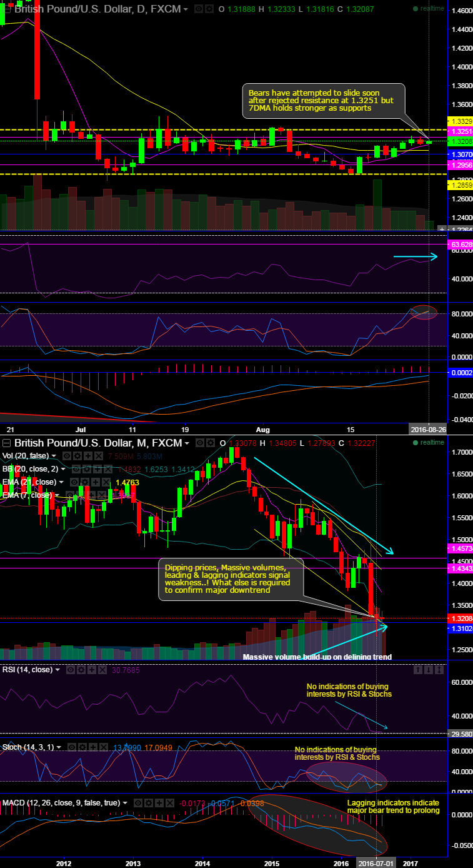473x868 pixels.
Task: Expand the EMA (21, close) indicator menu
Action: [x=61, y=482]
